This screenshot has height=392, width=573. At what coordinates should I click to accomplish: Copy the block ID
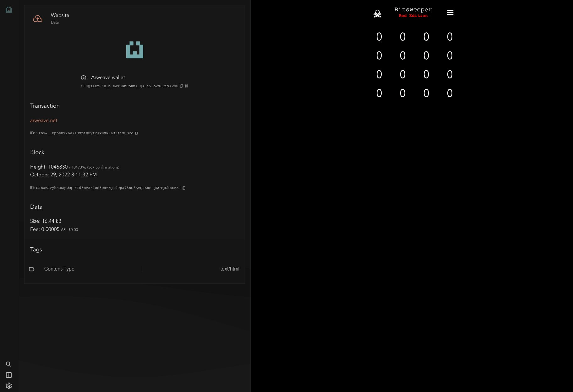click(x=184, y=188)
